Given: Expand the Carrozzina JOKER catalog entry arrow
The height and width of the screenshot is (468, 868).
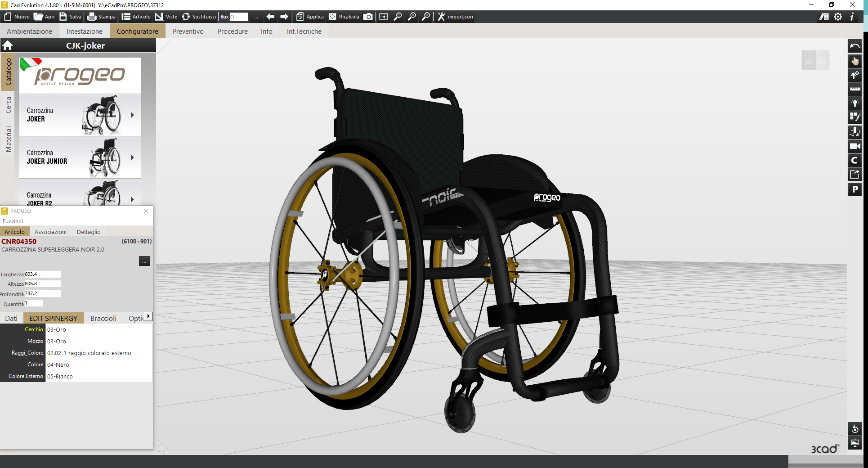Looking at the screenshot, I should 132,115.
